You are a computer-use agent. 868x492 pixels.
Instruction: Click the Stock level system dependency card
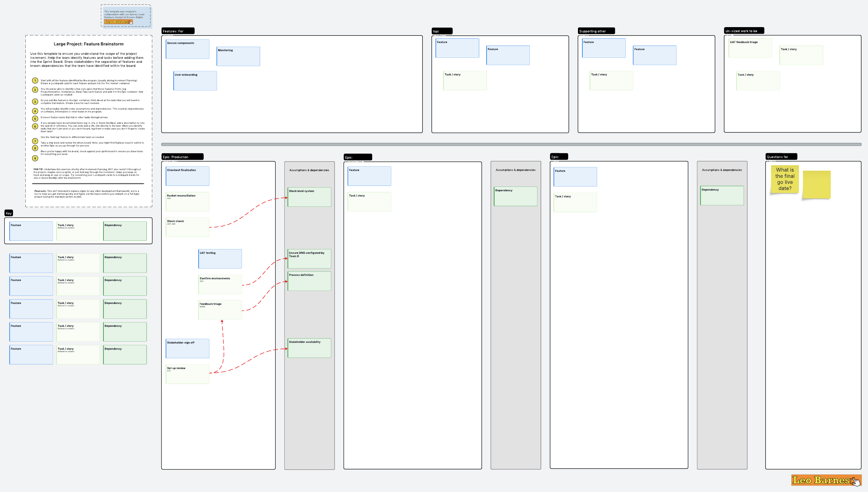309,197
